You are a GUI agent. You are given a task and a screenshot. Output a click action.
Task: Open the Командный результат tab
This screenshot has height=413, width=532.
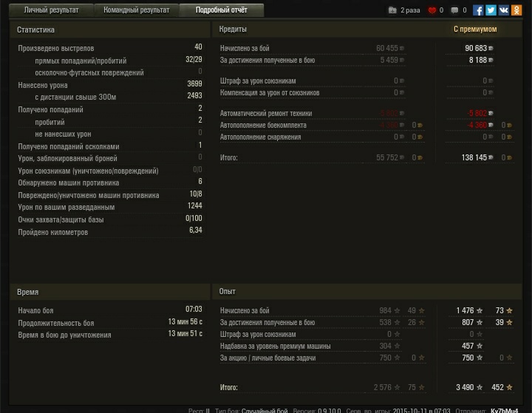136,10
